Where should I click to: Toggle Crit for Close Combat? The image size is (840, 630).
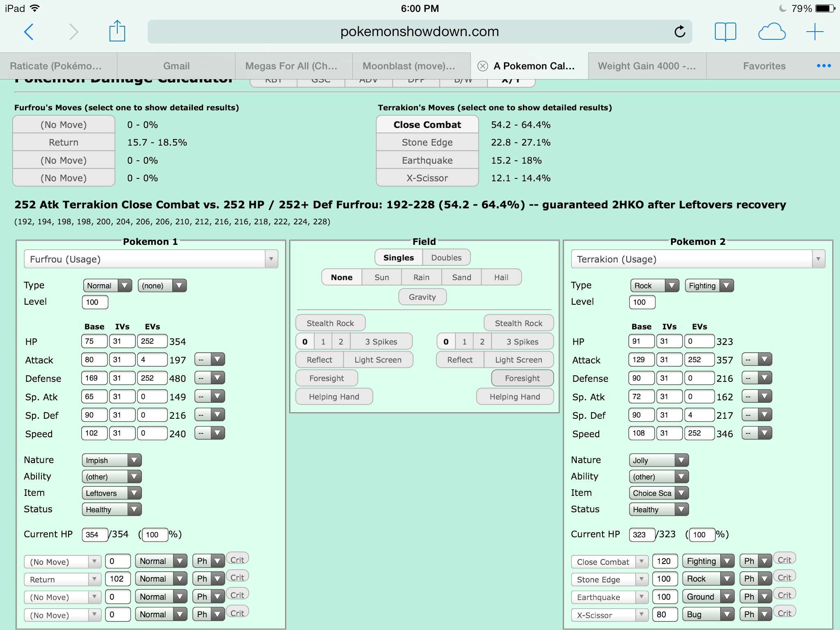point(784,560)
